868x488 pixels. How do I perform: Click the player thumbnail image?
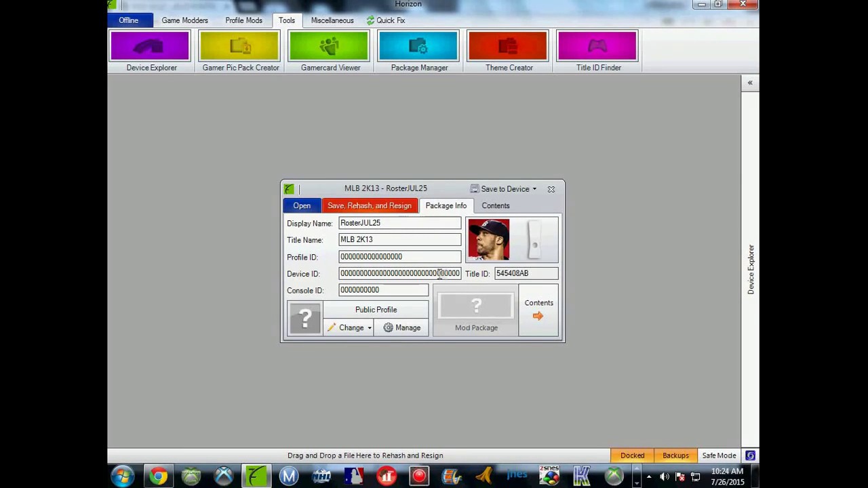488,239
